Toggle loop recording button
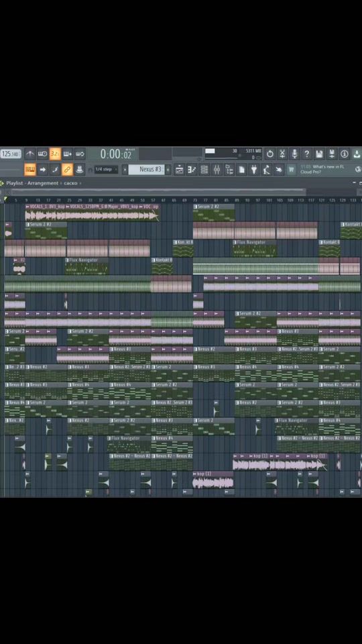The width and height of the screenshot is (362, 644). (x=80, y=154)
